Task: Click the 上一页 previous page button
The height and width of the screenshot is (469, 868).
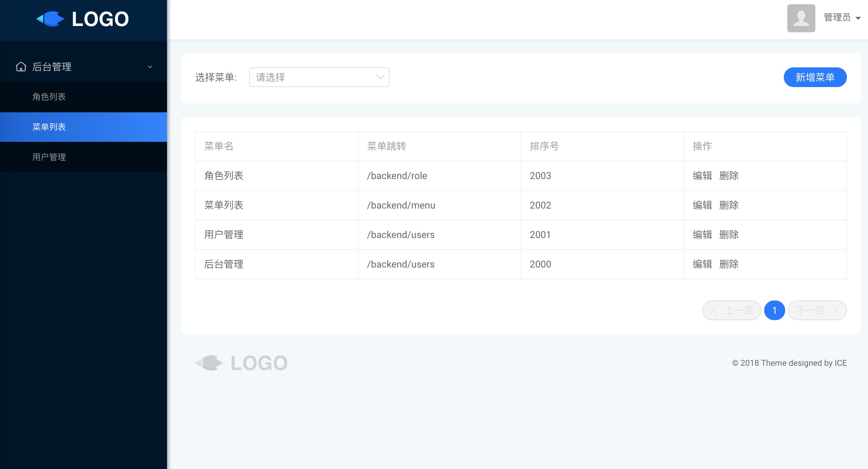Action: 732,310
